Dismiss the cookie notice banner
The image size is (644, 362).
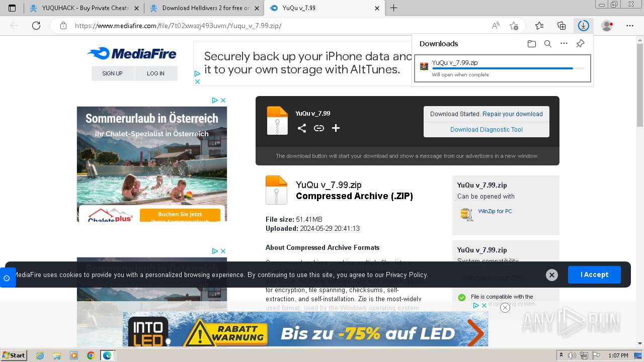[x=552, y=275]
